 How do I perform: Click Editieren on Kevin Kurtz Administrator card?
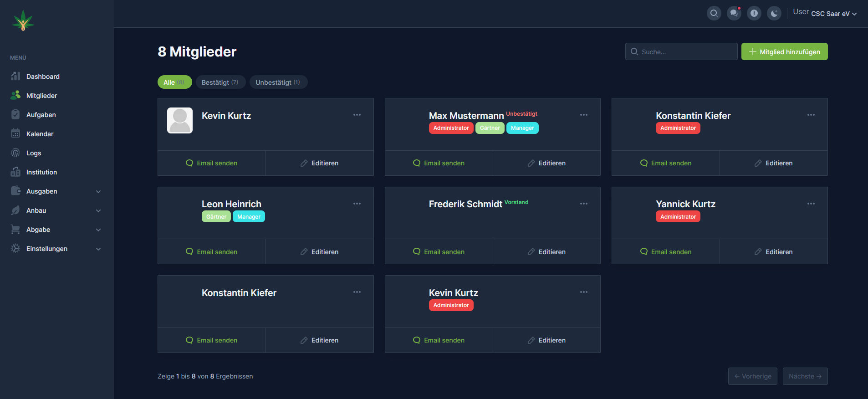(x=546, y=340)
